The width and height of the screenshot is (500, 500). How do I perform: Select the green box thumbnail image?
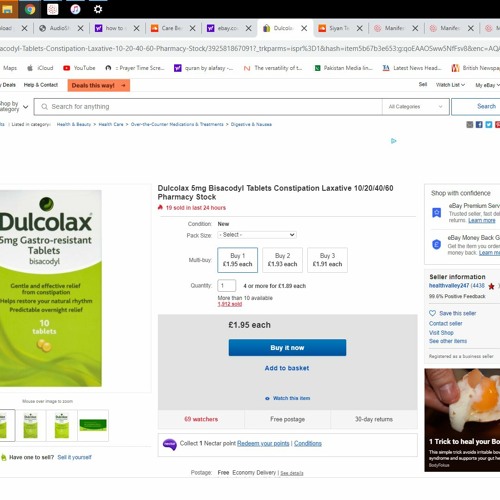[93, 425]
